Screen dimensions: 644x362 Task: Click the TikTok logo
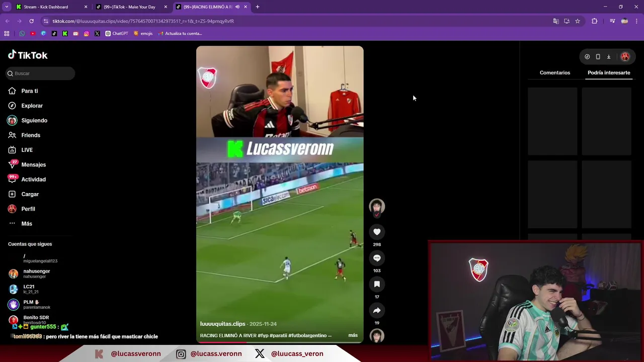click(x=28, y=55)
